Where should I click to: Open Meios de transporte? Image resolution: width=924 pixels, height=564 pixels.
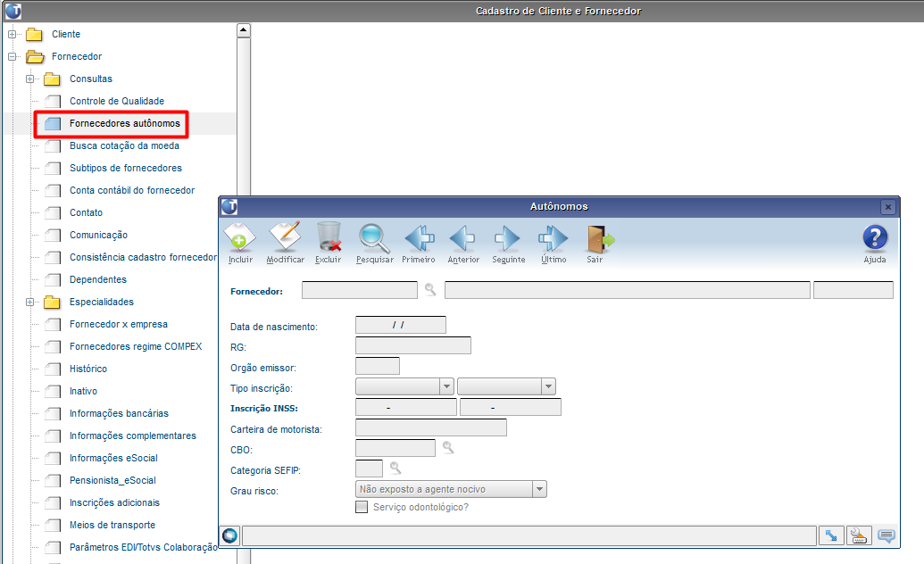point(112,525)
